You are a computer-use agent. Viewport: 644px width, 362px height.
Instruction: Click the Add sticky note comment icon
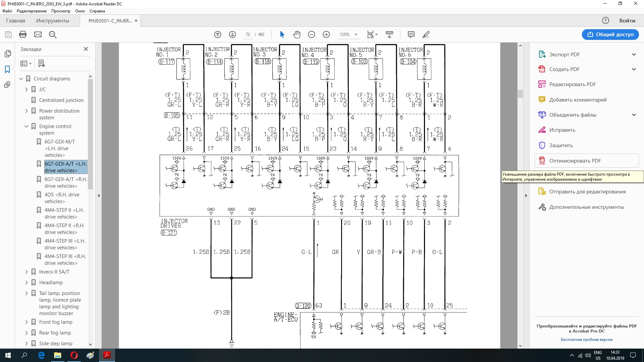411,35
